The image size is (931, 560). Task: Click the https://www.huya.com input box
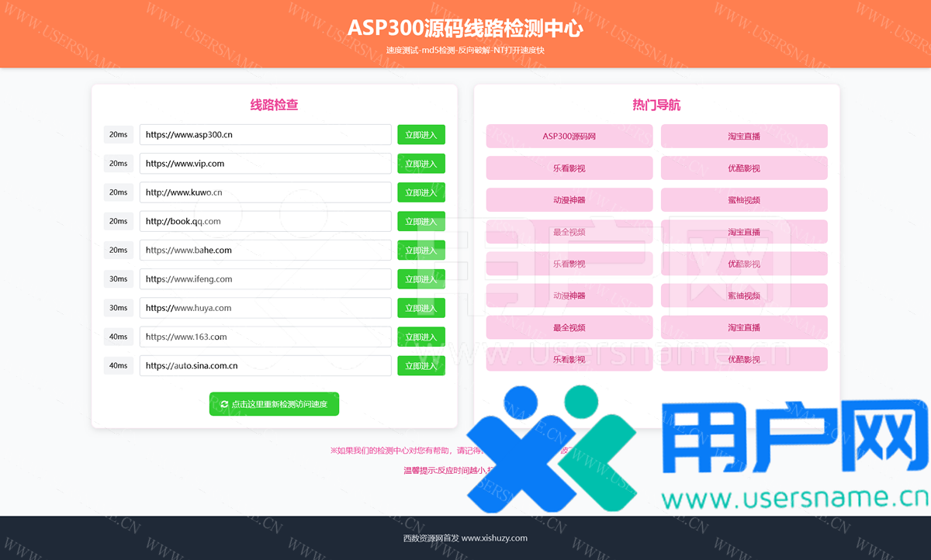coord(265,308)
